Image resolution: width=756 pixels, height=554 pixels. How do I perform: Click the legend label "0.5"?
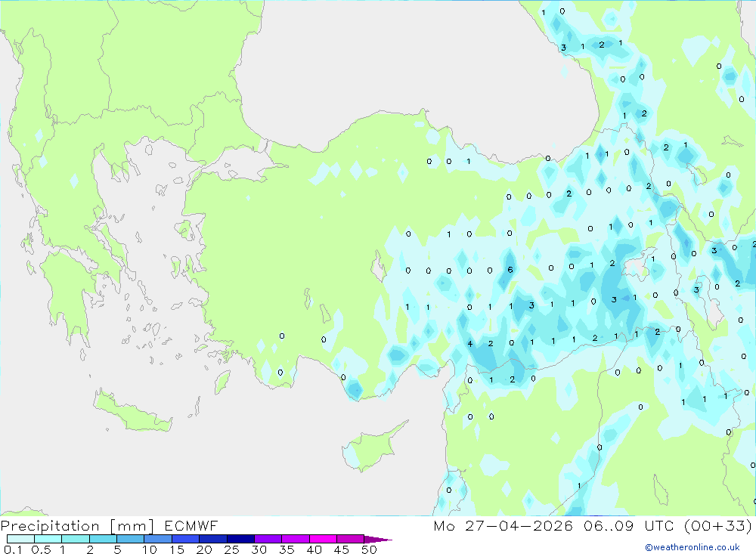click(x=41, y=549)
